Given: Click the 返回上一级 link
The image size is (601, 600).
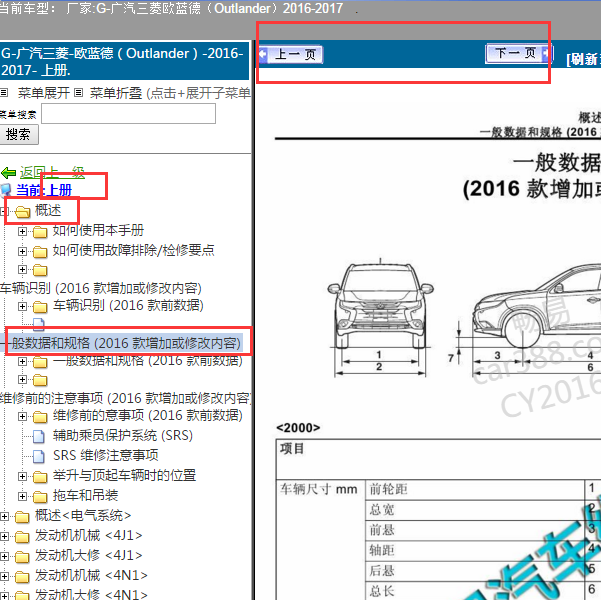Looking at the screenshot, I should [x=52, y=172].
